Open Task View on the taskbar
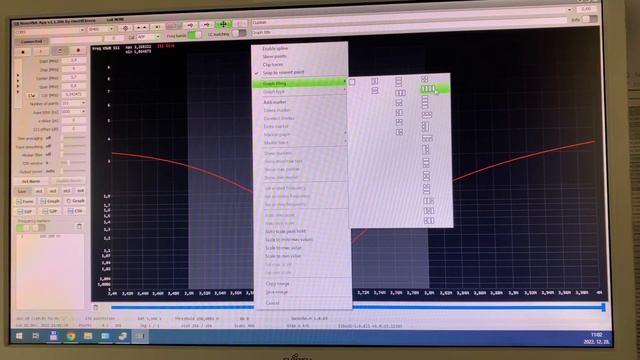 [36, 336]
